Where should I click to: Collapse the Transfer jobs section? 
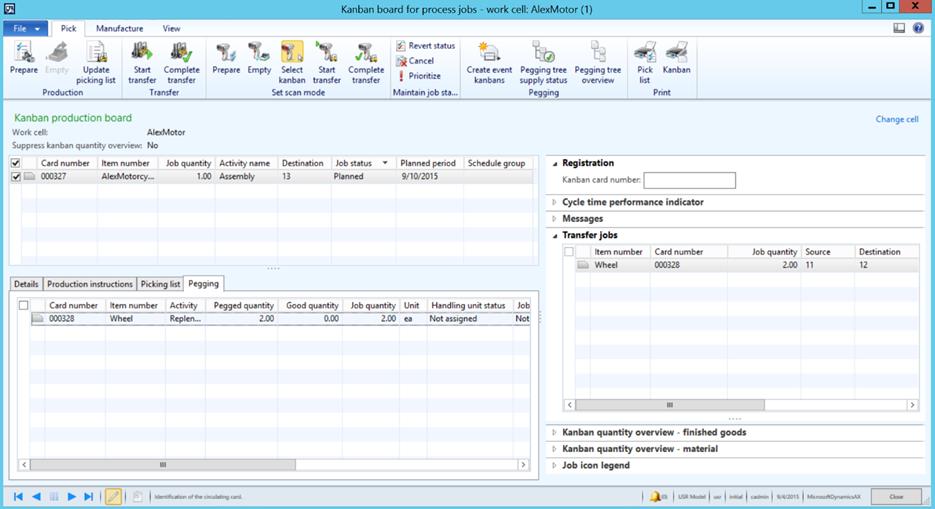pos(555,235)
